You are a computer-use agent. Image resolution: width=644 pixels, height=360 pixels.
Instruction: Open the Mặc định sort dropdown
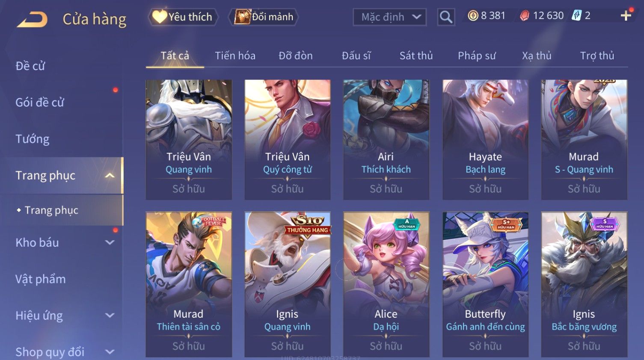click(x=389, y=17)
